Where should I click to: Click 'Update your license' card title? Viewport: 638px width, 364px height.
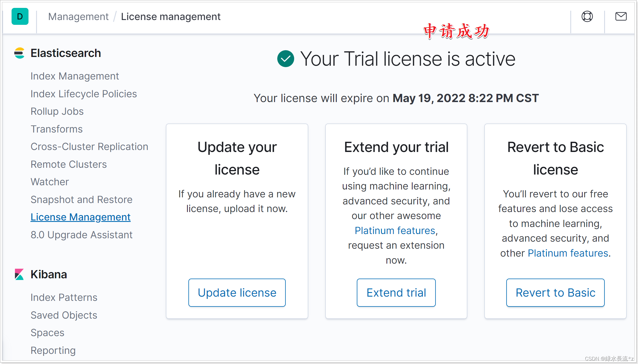click(237, 158)
